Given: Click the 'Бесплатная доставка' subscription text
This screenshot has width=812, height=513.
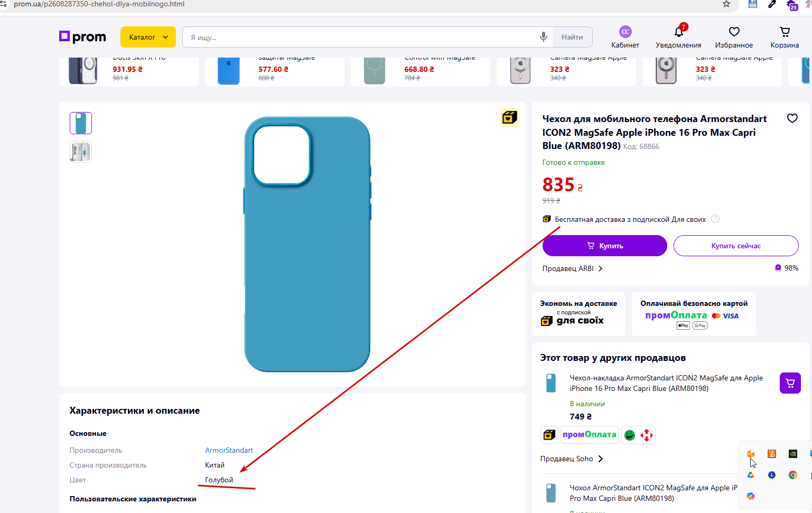Looking at the screenshot, I should coord(630,219).
